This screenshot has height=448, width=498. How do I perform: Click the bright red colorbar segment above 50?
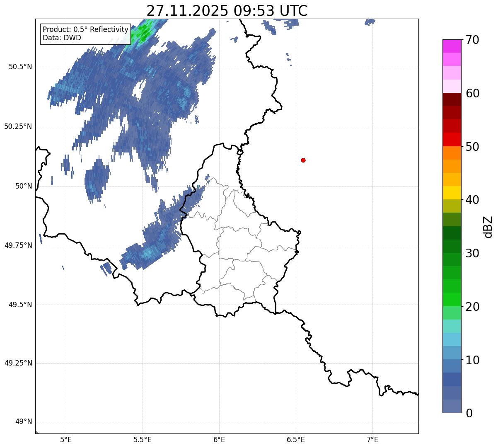[x=452, y=140]
